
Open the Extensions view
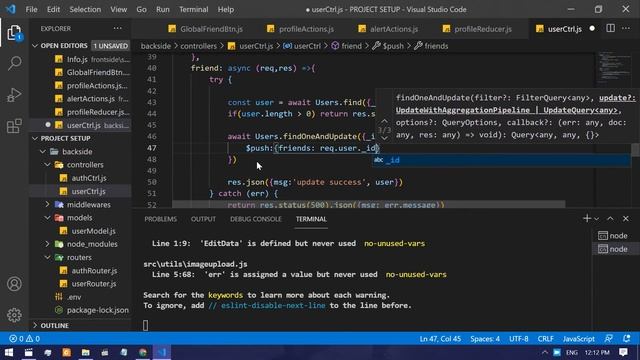(x=14, y=126)
